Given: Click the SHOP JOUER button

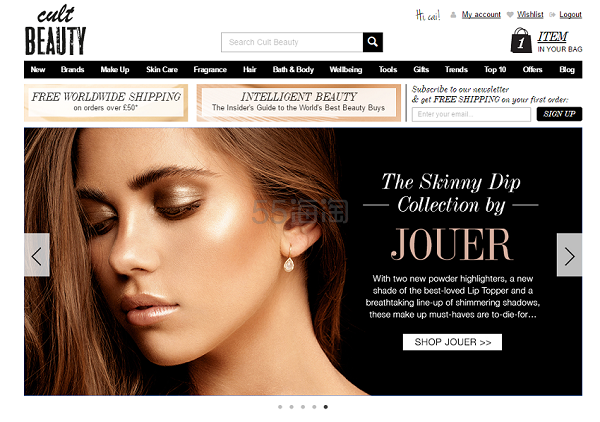Looking at the screenshot, I should click(452, 342).
